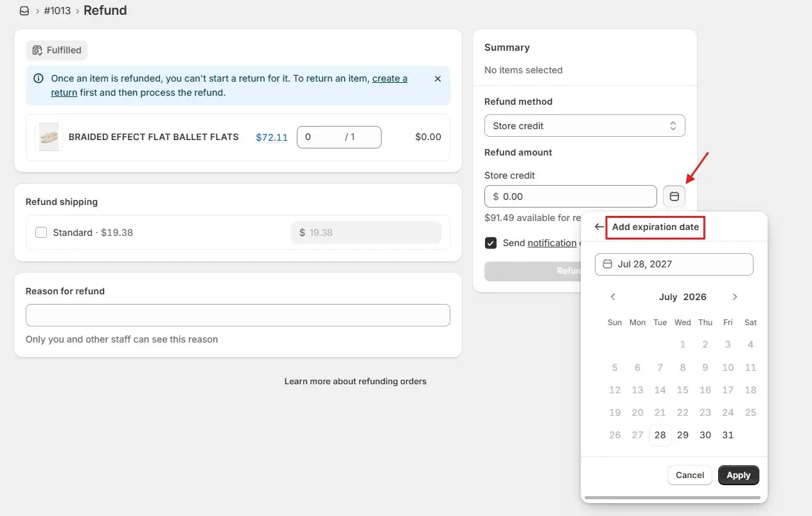Click the 'Add expiration date' heading
The image size is (812, 516).
coord(655,227)
